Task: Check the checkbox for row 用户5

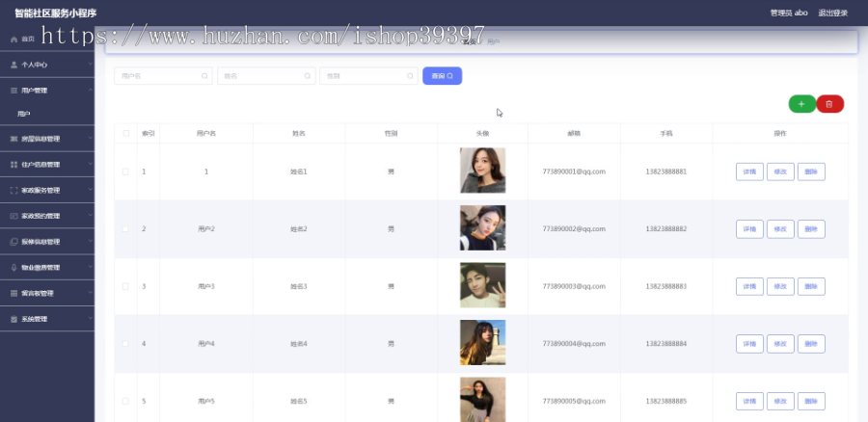Action: [125, 401]
